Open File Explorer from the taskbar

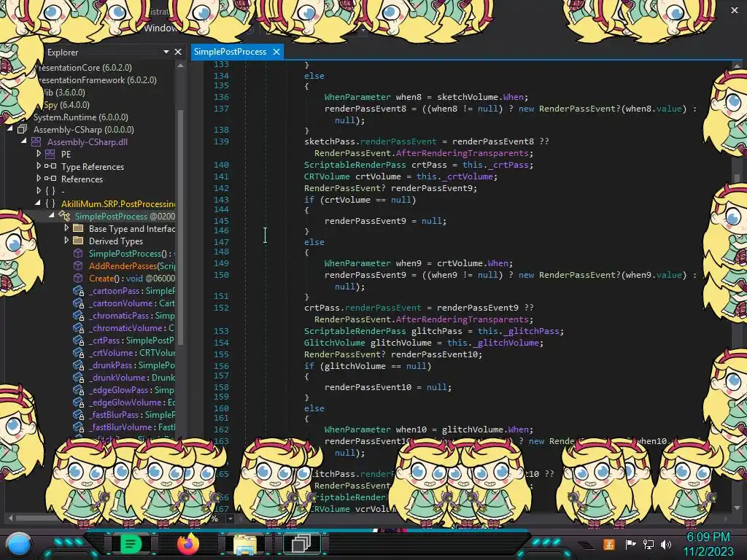pyautogui.click(x=245, y=544)
